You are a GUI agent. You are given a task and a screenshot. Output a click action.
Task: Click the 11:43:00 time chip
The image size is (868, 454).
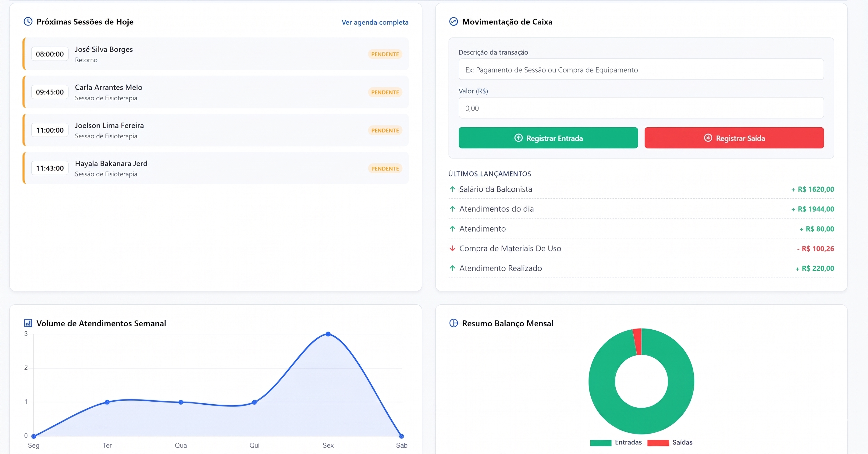point(50,168)
